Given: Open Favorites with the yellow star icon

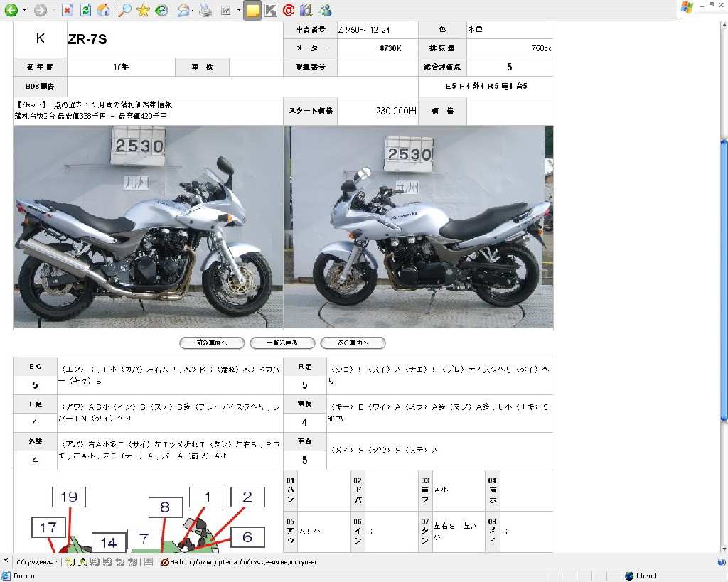Looking at the screenshot, I should click(143, 10).
